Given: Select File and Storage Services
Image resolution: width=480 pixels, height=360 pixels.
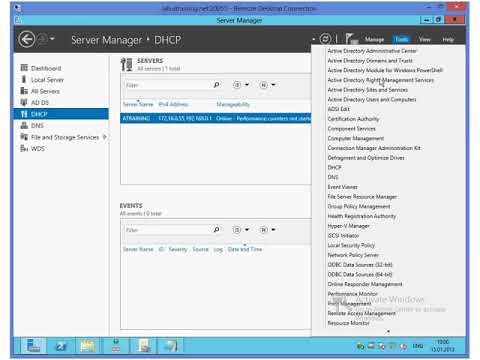Looking at the screenshot, I should pyautogui.click(x=65, y=137).
